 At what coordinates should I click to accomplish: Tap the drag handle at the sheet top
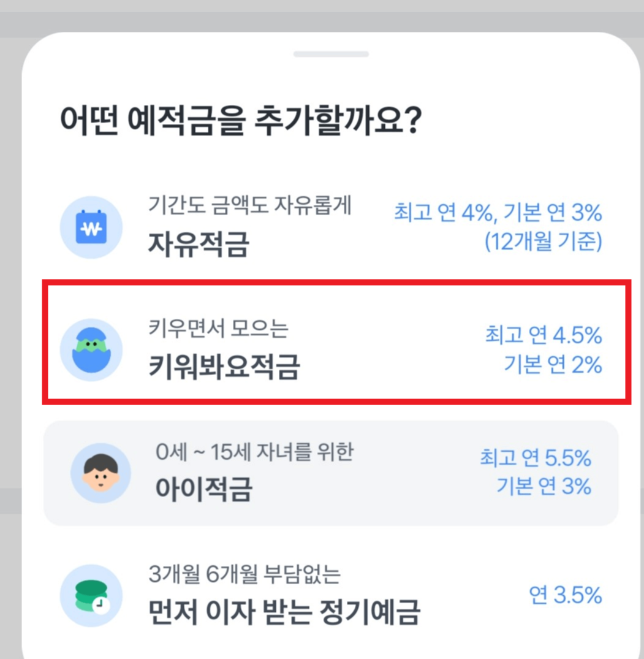point(331,55)
